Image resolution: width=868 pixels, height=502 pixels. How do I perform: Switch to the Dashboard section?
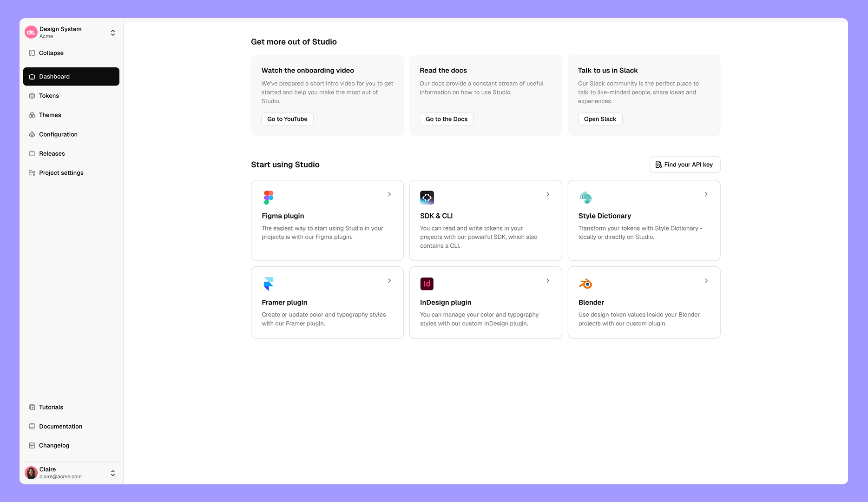[54, 76]
